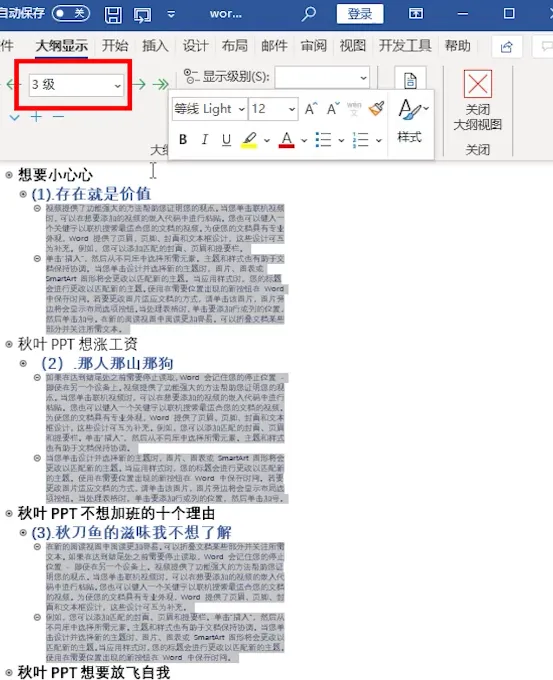The width and height of the screenshot is (553, 680).
Task: Click the search magnifier icon
Action: click(308, 14)
